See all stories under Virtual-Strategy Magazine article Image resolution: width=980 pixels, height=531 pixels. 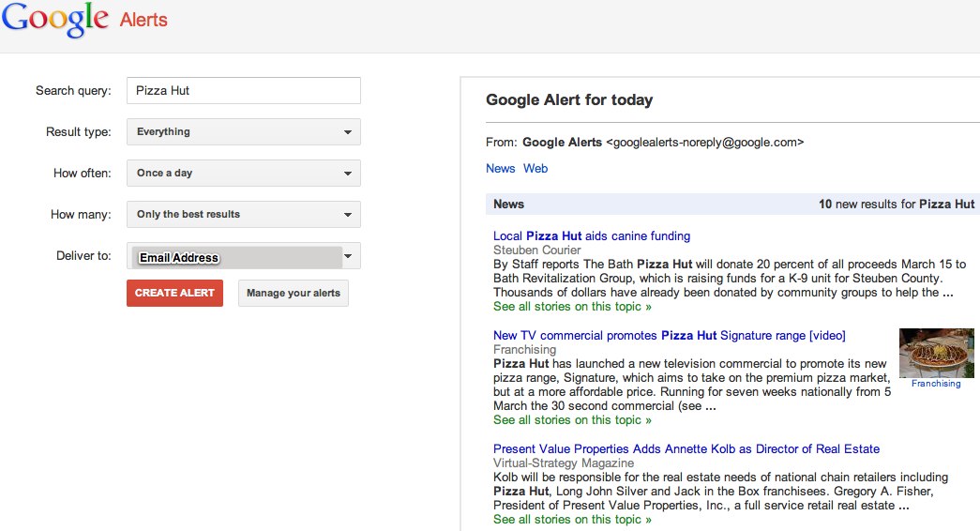click(572, 519)
